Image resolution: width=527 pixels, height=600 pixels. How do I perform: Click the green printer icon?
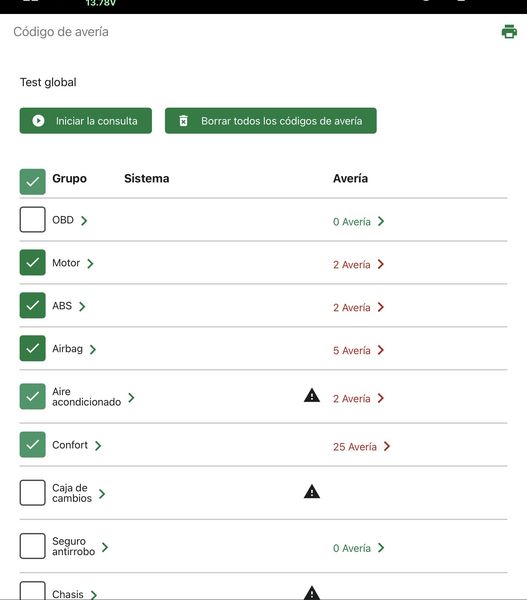(x=509, y=31)
